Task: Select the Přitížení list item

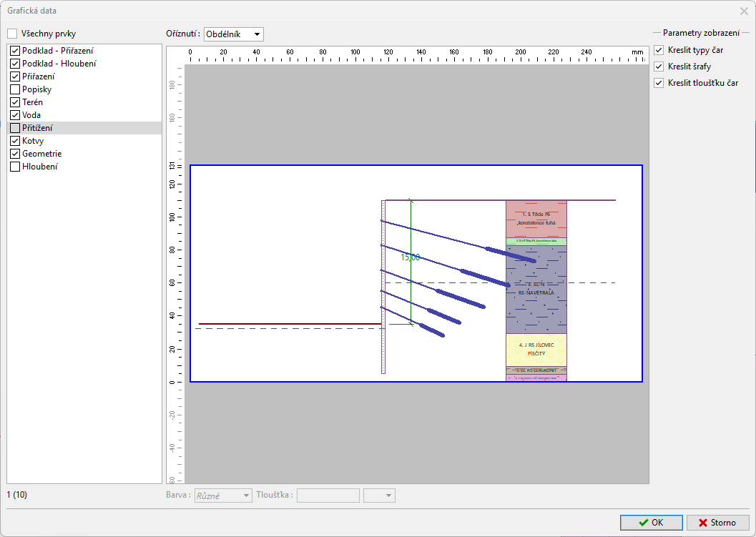Action: (x=37, y=128)
